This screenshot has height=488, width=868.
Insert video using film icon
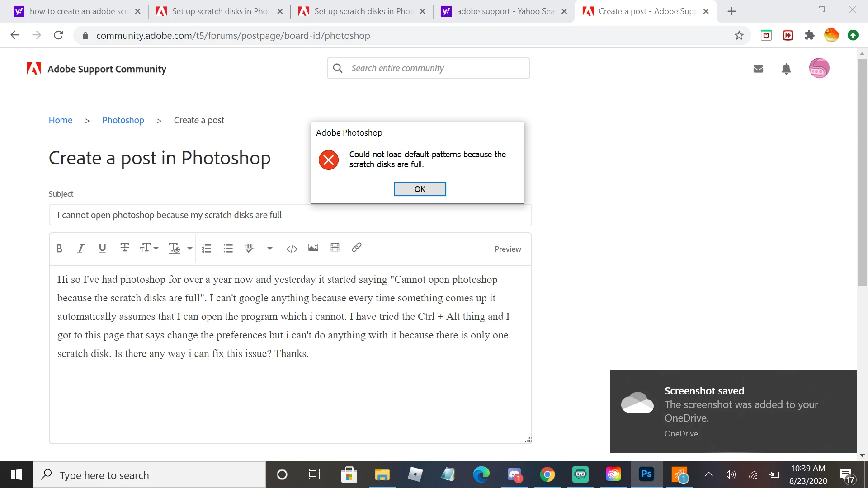pyautogui.click(x=335, y=247)
